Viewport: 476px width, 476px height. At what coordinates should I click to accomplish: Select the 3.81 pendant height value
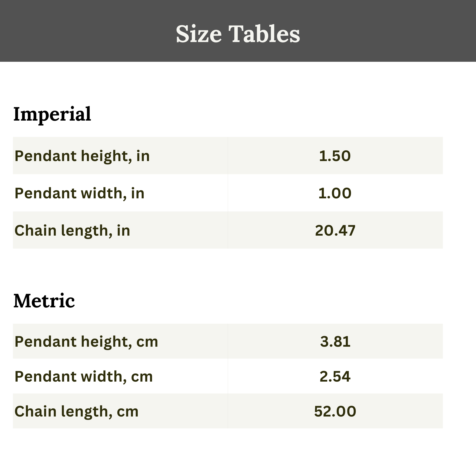click(x=335, y=341)
